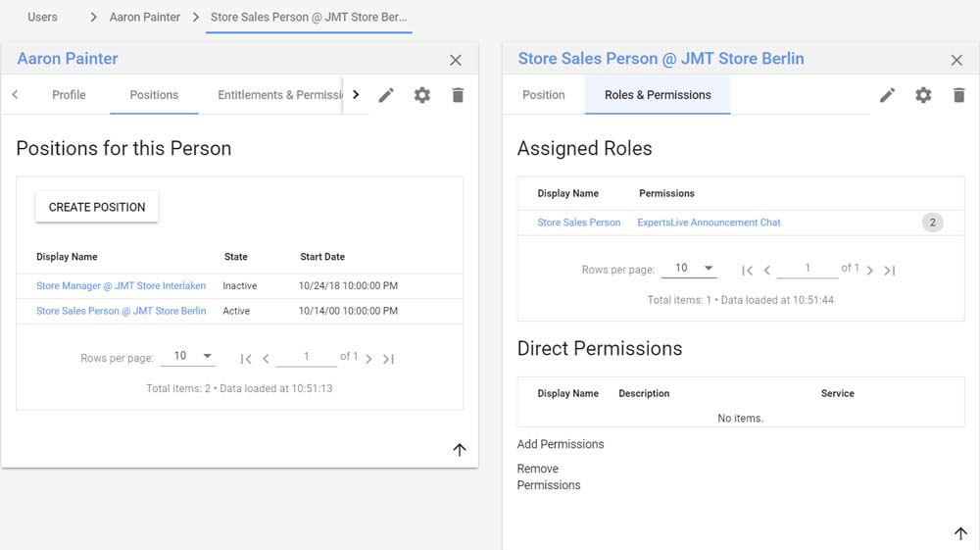980x550 pixels.
Task: Click pencil icon in Store Sales Person panel
Action: tap(888, 95)
